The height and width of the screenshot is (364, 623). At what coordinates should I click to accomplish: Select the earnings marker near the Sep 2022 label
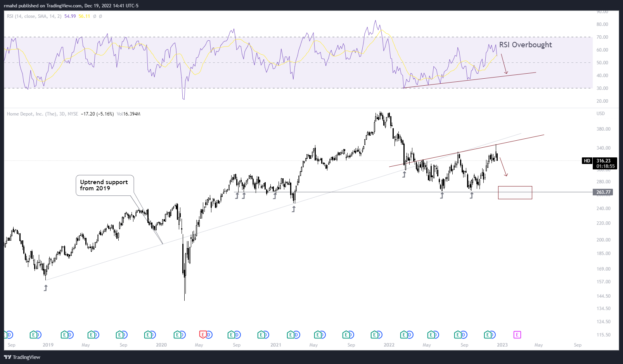[x=458, y=335]
